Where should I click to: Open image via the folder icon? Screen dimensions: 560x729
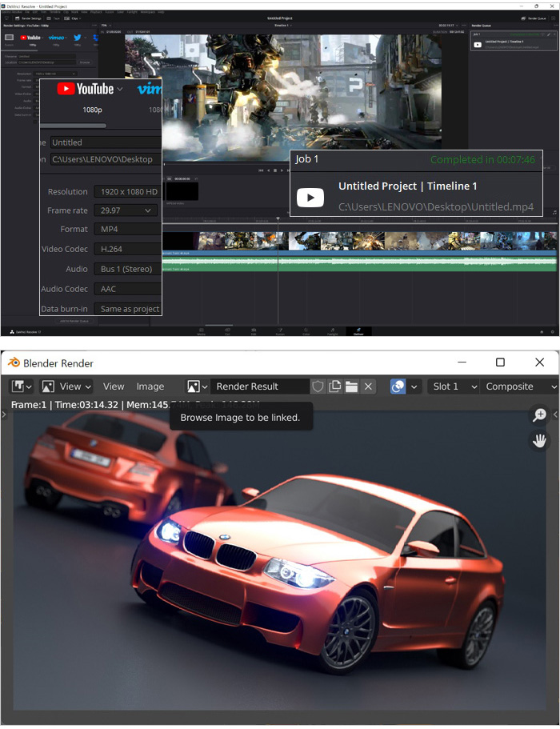(x=351, y=387)
